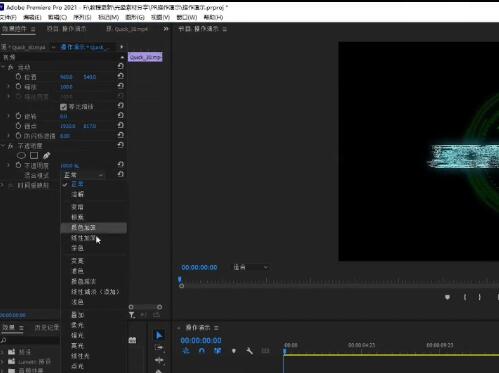
Task: Reset the 缩放 (Scale) parameter
Action: (x=121, y=86)
